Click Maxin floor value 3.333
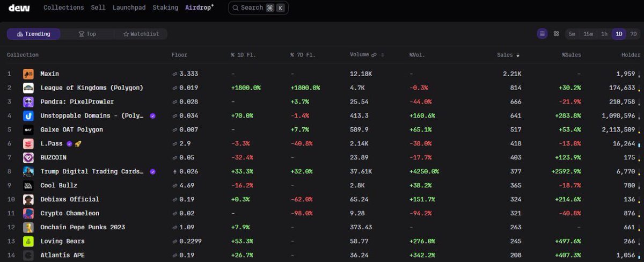The width and height of the screenshot is (644, 262). coord(189,74)
